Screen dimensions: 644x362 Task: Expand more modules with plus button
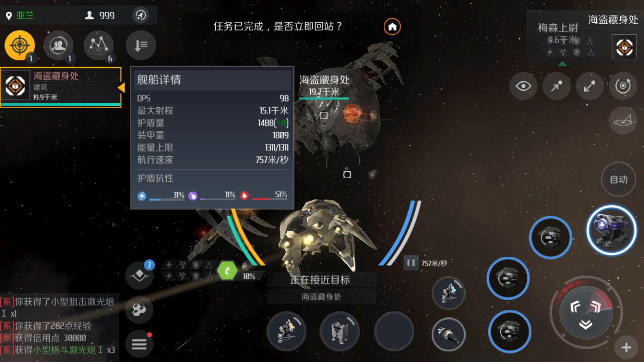(626, 348)
